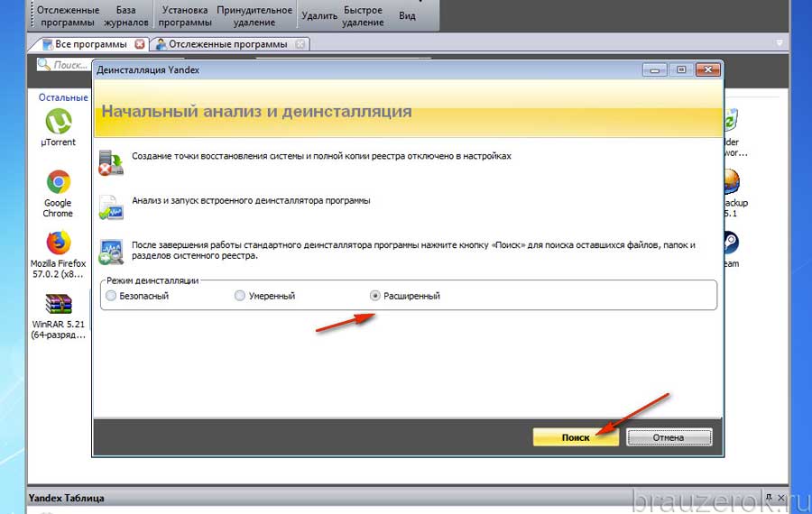Open 'Отслеженные программы' toolbar item
This screenshot has height=514, width=812.
[x=68, y=16]
